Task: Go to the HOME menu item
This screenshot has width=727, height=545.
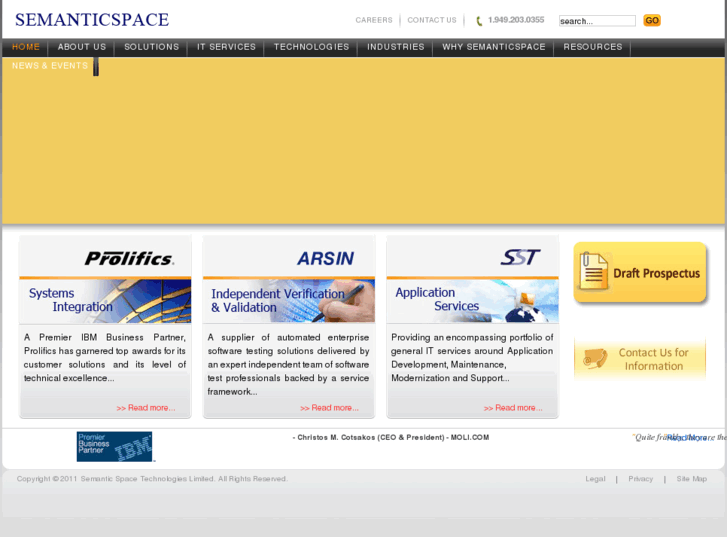Action: [x=26, y=47]
